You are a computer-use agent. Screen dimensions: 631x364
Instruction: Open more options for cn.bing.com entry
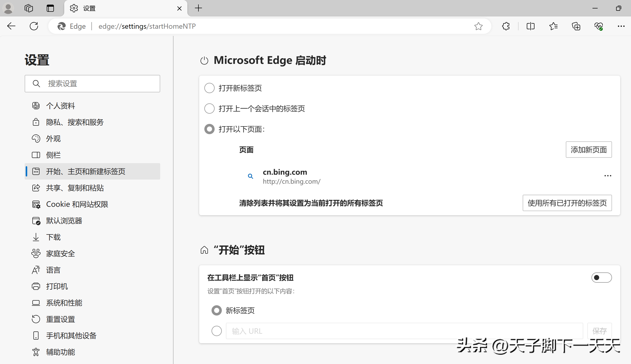point(608,176)
